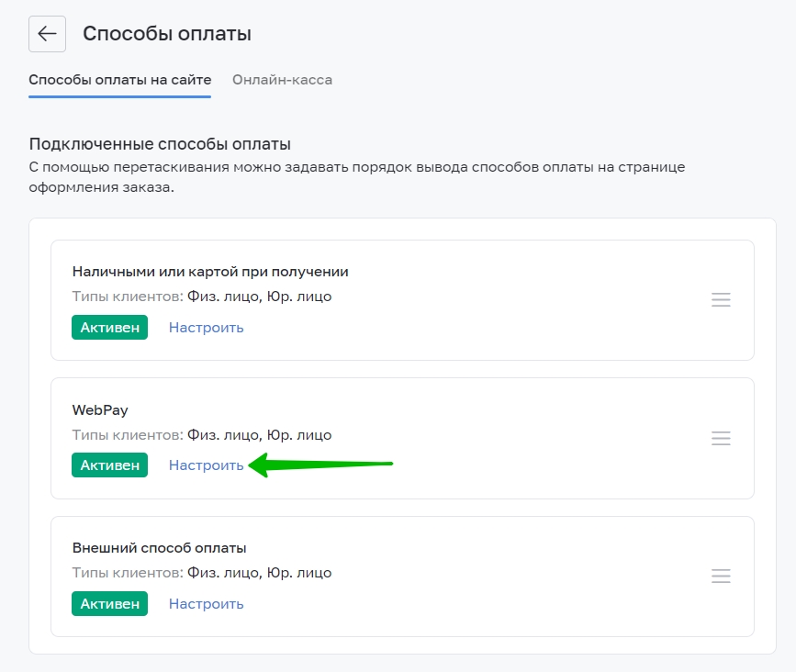796x672 pixels.
Task: Click the Внешний способ оплаты title
Action: click(x=160, y=548)
